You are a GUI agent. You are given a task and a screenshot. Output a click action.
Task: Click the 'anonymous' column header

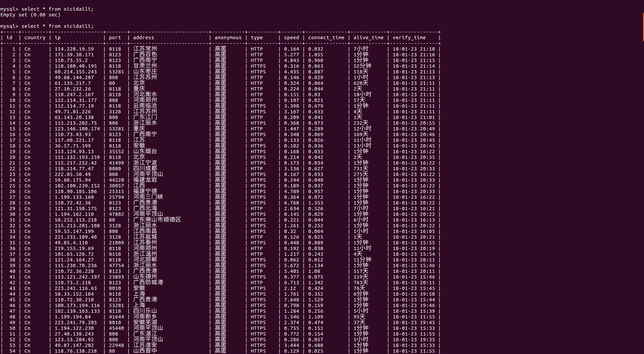228,38
